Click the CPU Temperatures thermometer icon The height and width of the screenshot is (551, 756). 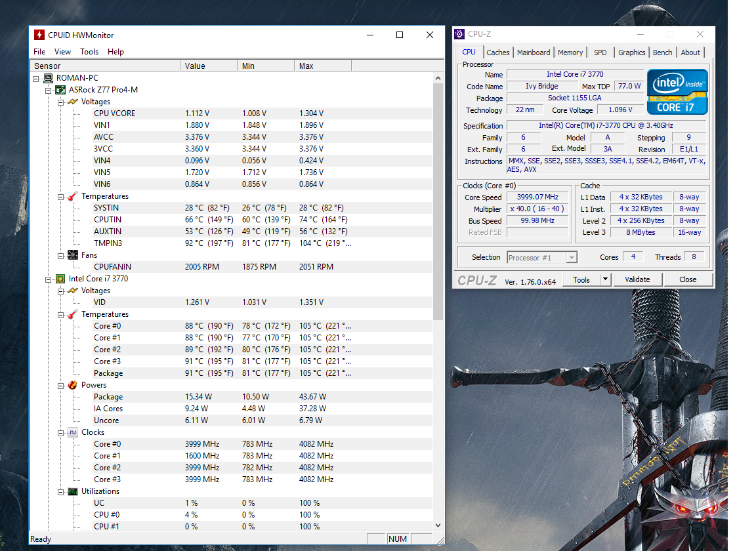pyautogui.click(x=73, y=314)
